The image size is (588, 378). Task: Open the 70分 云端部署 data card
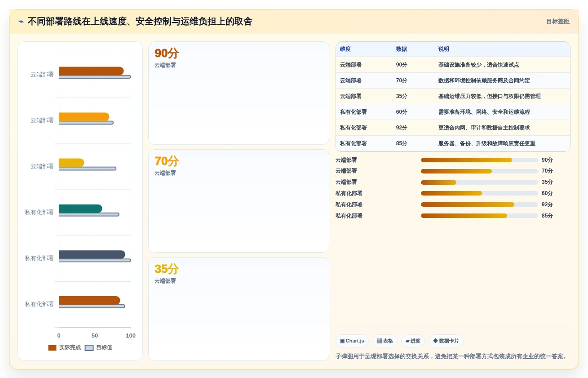239,201
